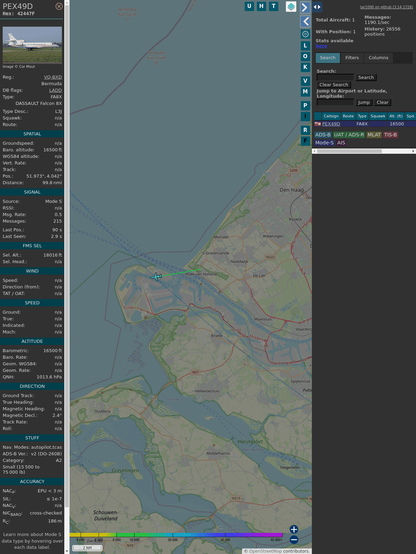Sort table by Squawk column
416x554 pixels.
pyautogui.click(x=377, y=116)
